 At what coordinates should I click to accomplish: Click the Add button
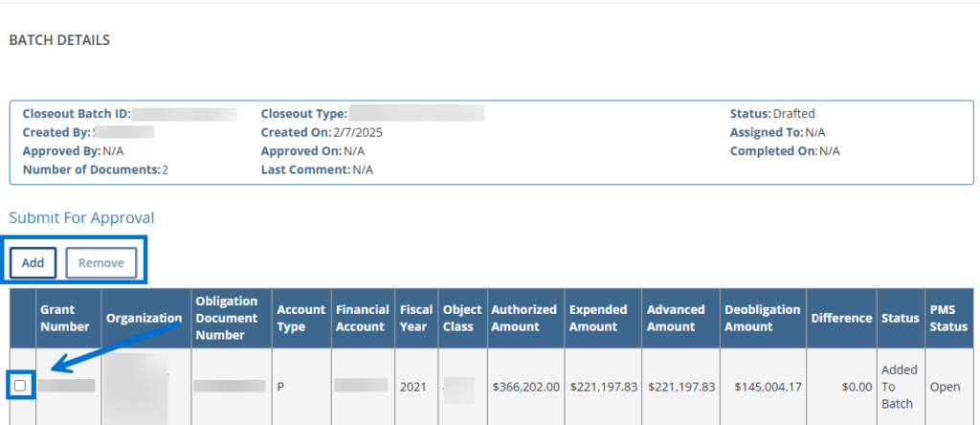tap(33, 262)
